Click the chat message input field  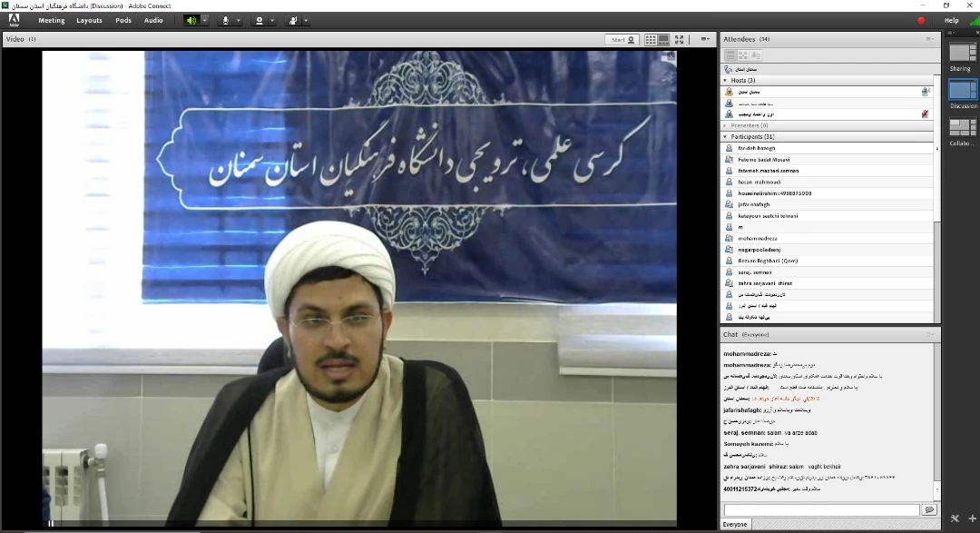[821, 510]
